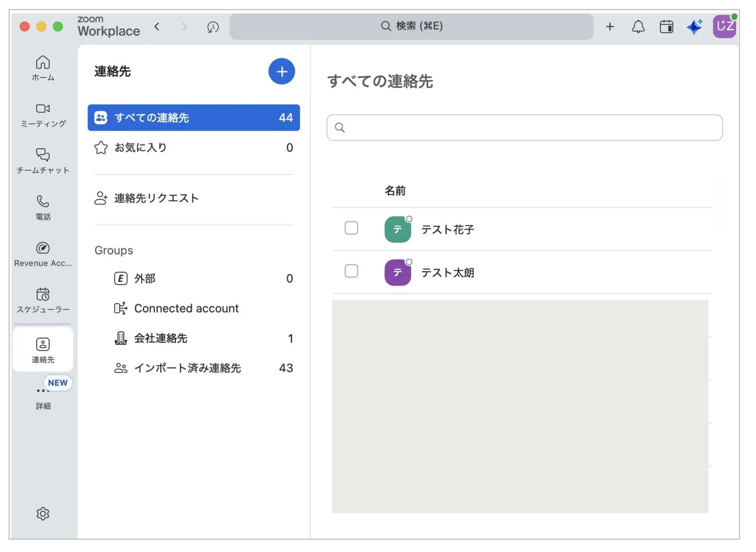Select the 連絡先 sidebar tab
756x552 pixels.
click(43, 350)
